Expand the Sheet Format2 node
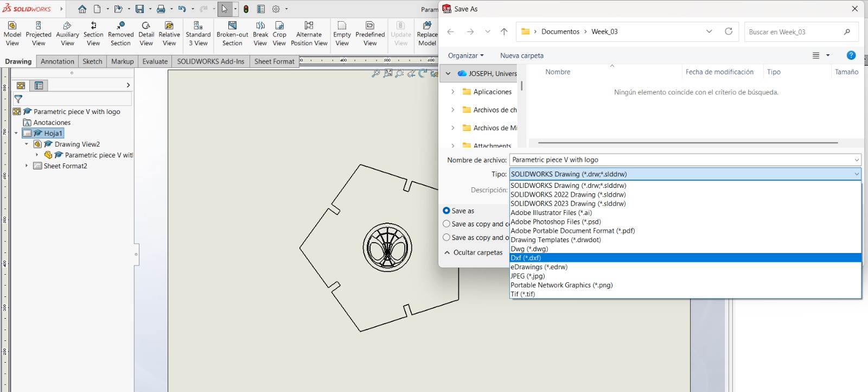 27,166
